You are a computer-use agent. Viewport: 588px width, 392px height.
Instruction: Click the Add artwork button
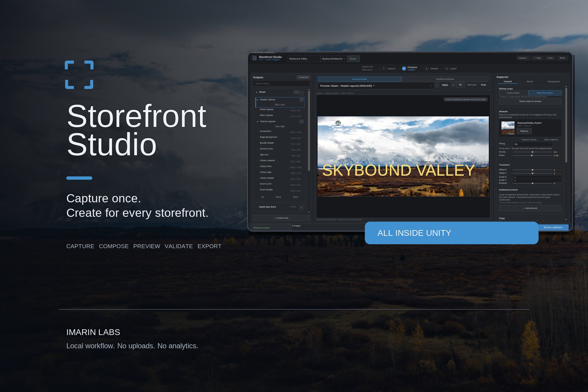point(530,208)
